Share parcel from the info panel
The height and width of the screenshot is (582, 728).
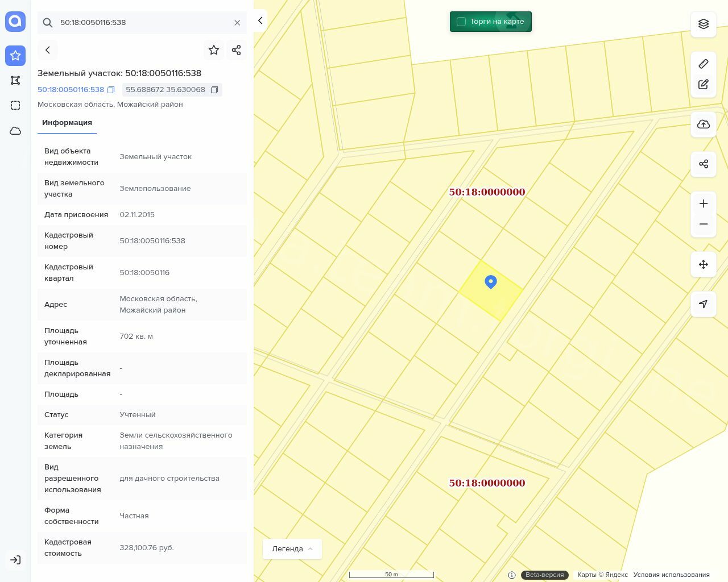coord(237,50)
